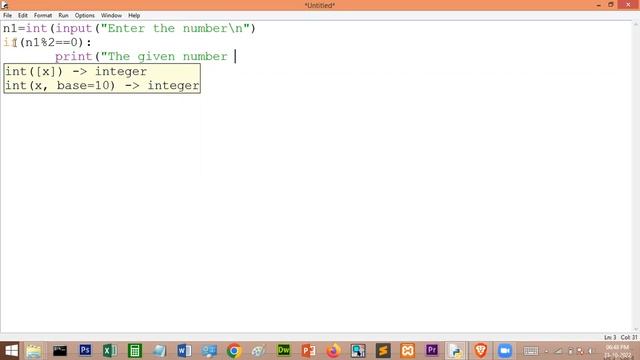Viewport: 640px width, 360px height.
Task: Open the notepad-style taskbar icon next to Calculator
Action: pos(159,351)
